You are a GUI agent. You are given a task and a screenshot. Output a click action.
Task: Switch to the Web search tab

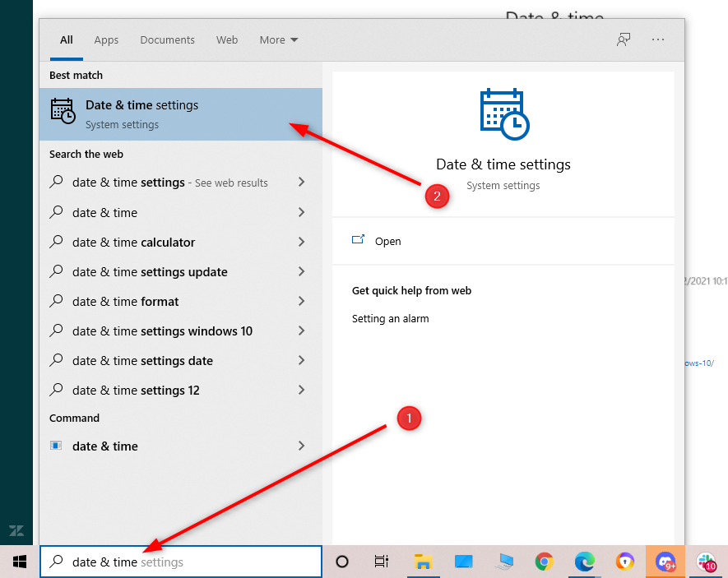pos(227,40)
